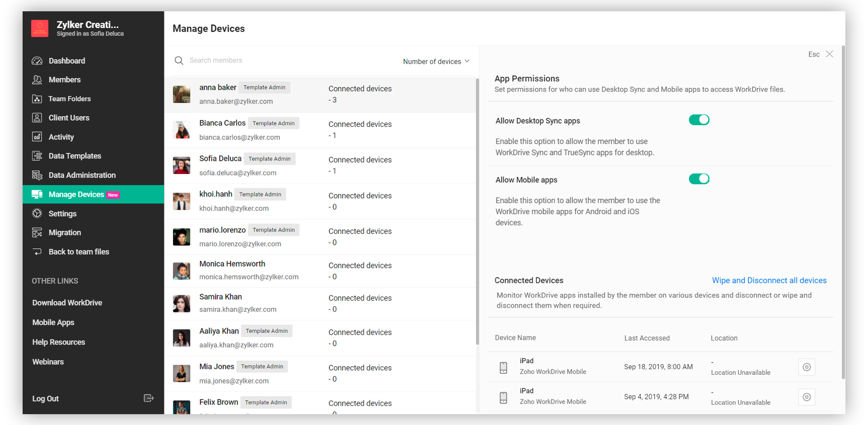This screenshot has width=868, height=425.
Task: Click the Migration icon in sidebar
Action: pos(37,233)
